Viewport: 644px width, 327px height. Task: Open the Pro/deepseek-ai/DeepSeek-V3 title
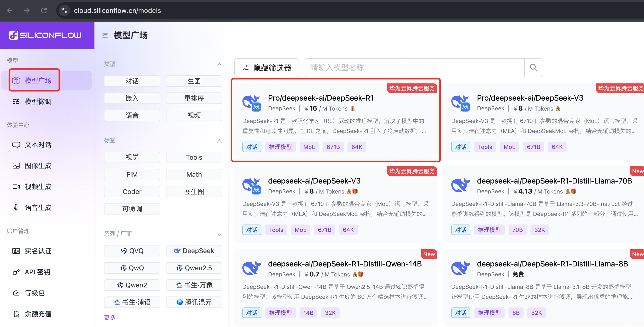(x=530, y=98)
